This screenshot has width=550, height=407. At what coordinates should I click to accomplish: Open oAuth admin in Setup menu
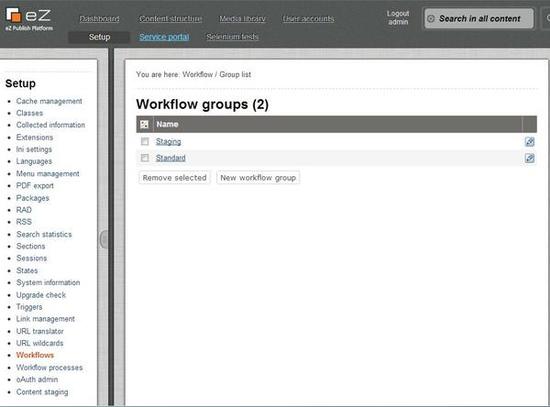click(x=37, y=379)
